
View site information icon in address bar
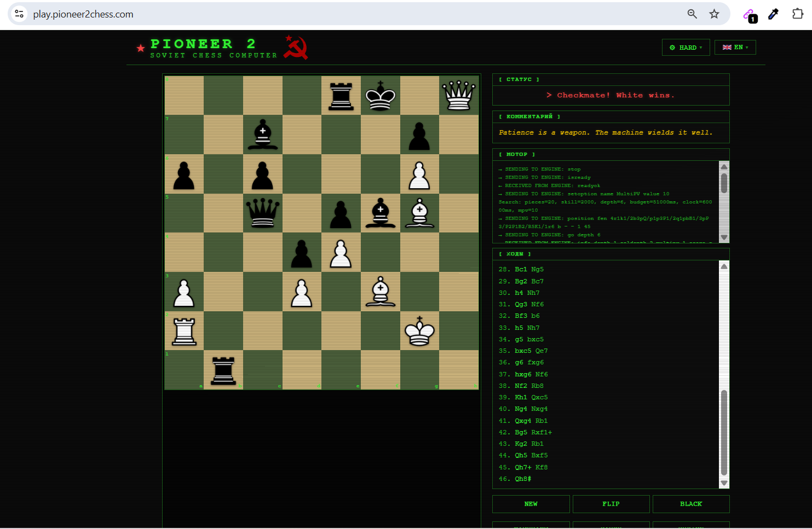click(x=19, y=14)
